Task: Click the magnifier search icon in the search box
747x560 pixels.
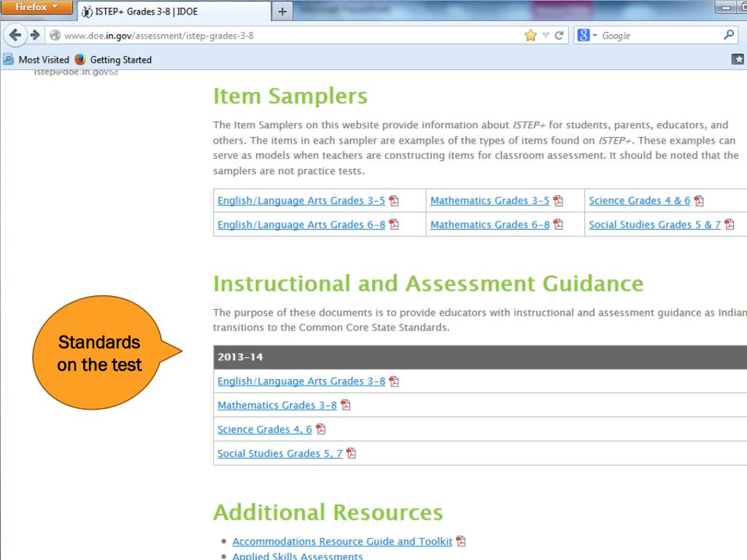Action: (729, 35)
